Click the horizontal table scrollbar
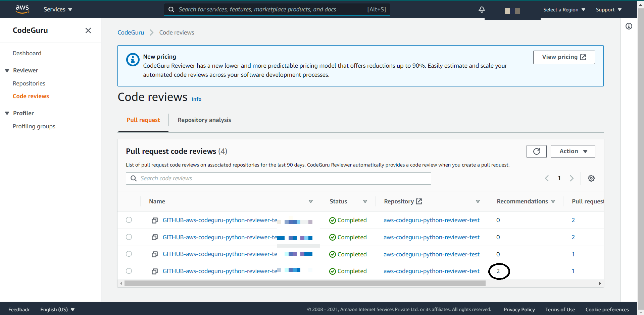This screenshot has height=315, width=644. (x=305, y=283)
